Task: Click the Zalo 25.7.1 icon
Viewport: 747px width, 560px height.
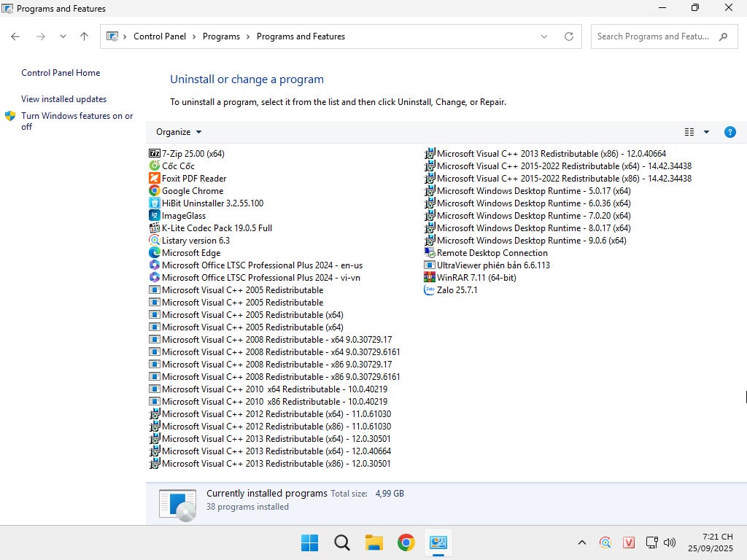Action: [430, 290]
